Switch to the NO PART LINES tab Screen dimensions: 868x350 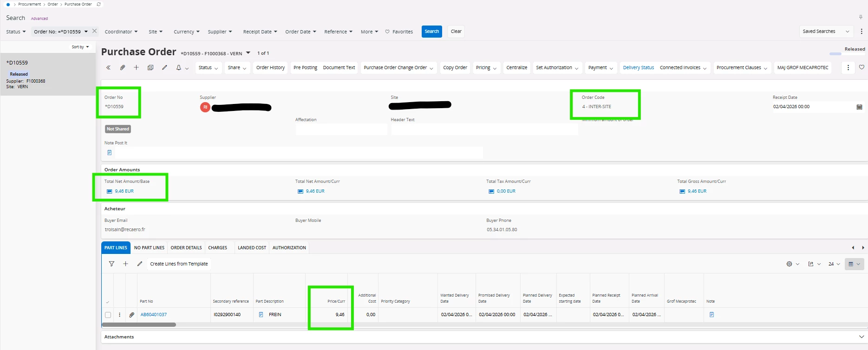[x=149, y=248]
